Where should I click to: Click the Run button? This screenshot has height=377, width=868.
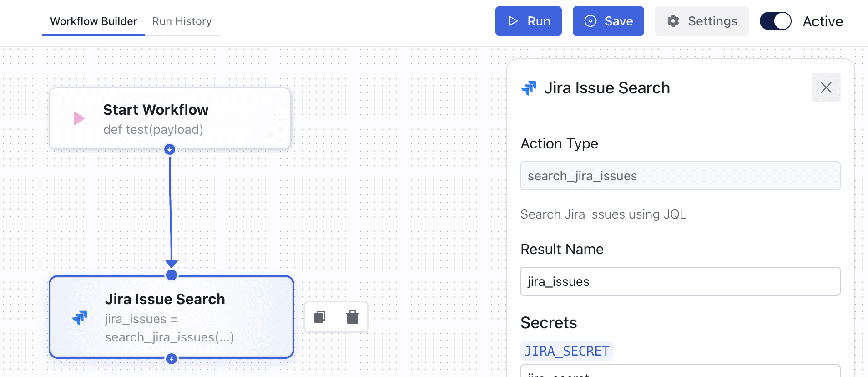click(528, 21)
